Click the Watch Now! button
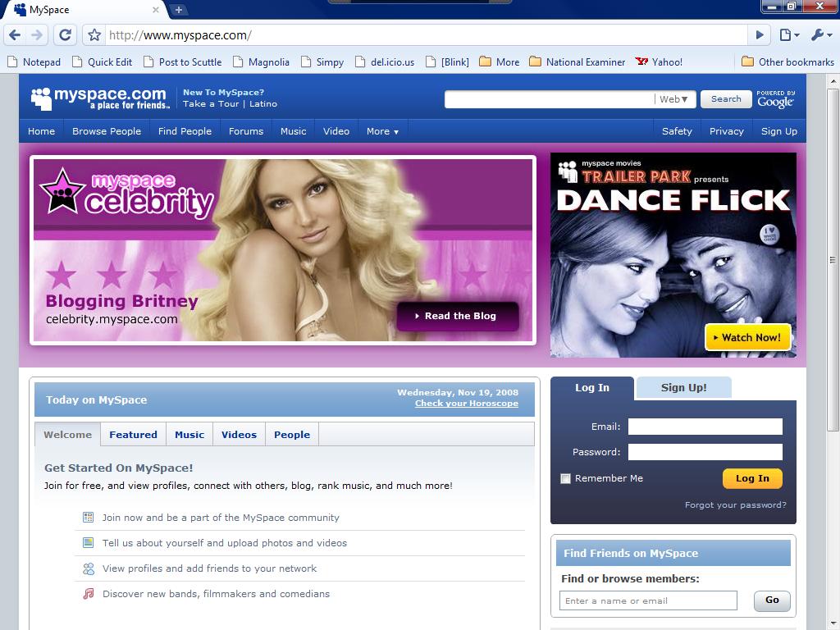This screenshot has width=840, height=630. 748,337
